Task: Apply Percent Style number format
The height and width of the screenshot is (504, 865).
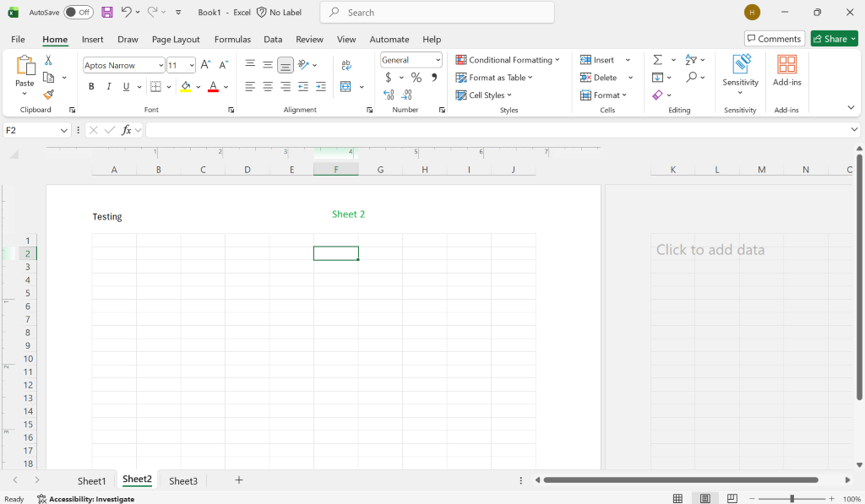Action: pyautogui.click(x=416, y=78)
